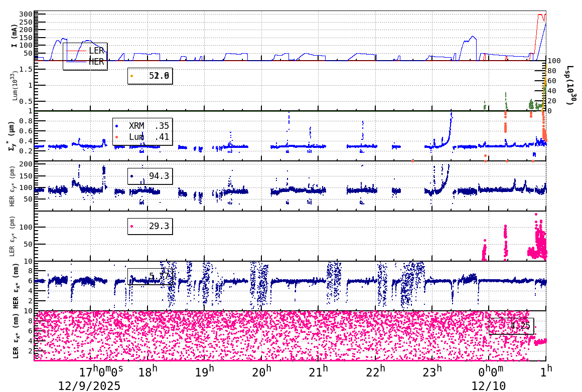This screenshot has width=582, height=392.
Task: Expand the LER/HER legend frame
Action: [84, 55]
